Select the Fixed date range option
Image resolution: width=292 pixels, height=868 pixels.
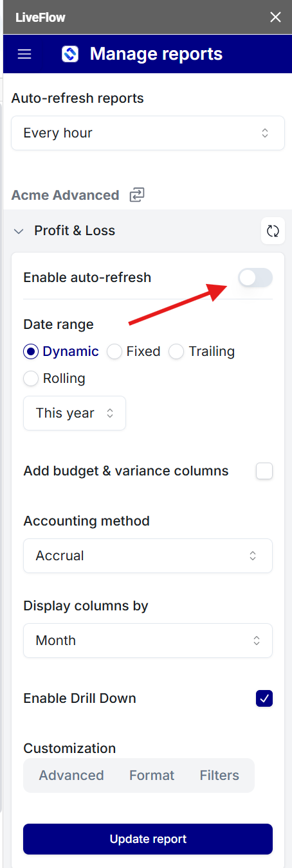pyautogui.click(x=134, y=351)
